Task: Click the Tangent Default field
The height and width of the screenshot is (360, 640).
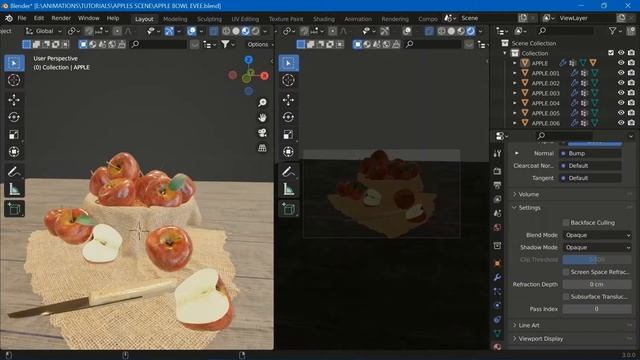Action: tap(591, 178)
